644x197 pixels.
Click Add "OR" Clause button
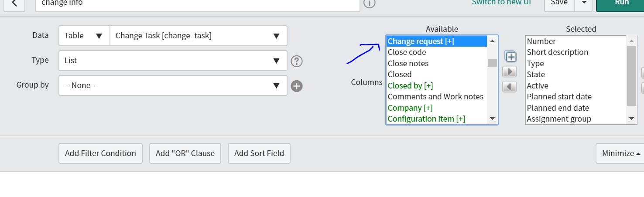pos(185,153)
